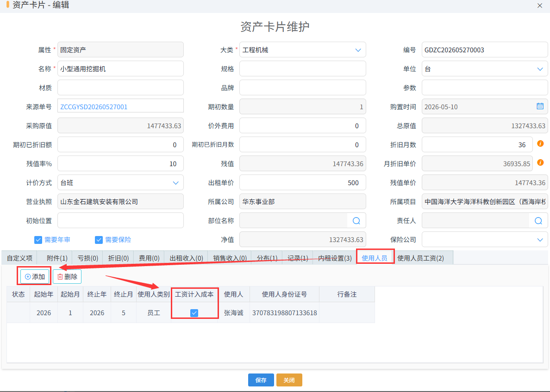The image size is (550, 392).
Task: Click the 残值率% field showing 10
Action: pos(120,164)
